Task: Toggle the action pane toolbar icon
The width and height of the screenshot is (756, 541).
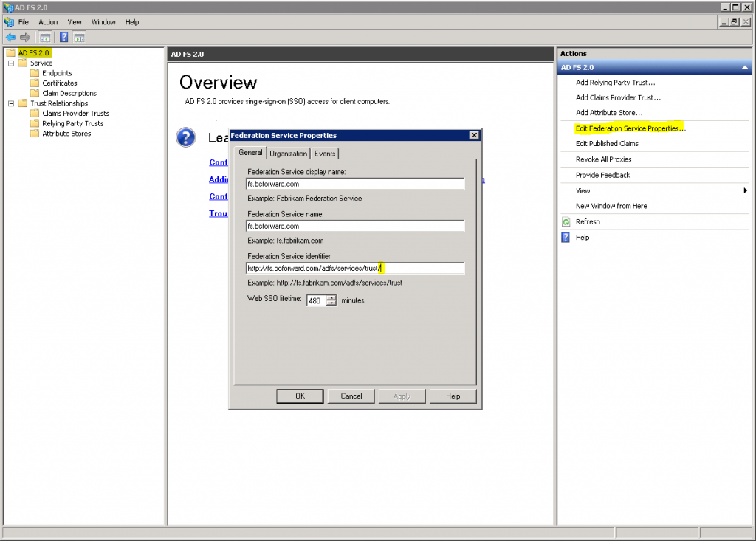Action: click(80, 38)
